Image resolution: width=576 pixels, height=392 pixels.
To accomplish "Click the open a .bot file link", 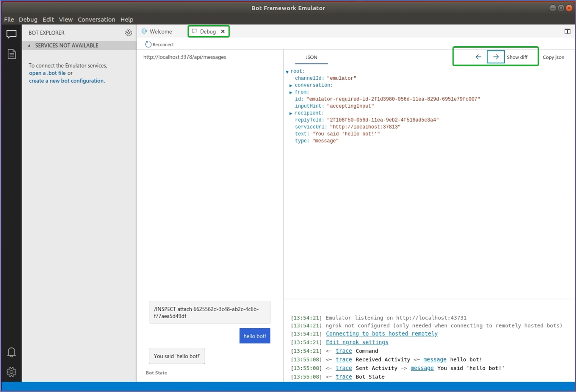I will pyautogui.click(x=47, y=73).
